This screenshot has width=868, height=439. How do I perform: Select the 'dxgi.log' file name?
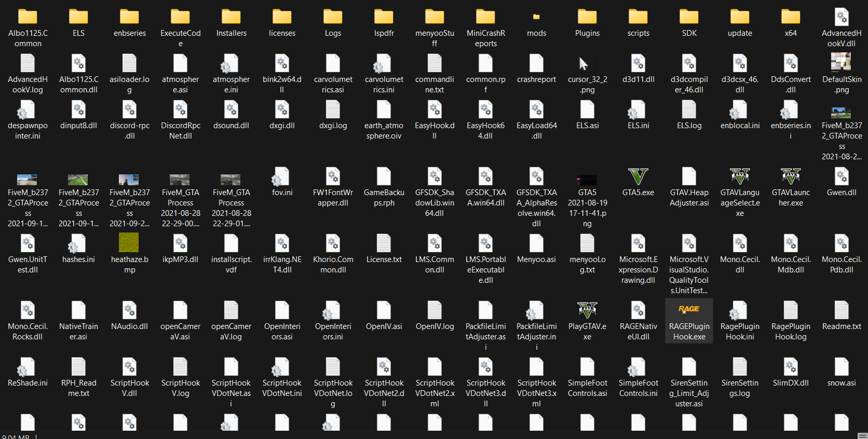(333, 126)
